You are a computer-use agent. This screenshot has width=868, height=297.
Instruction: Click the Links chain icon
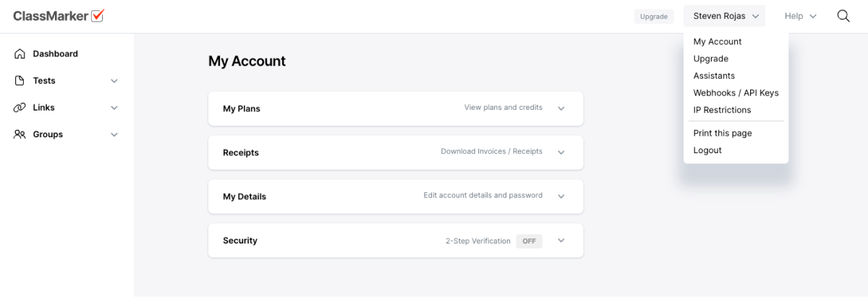[x=20, y=108]
